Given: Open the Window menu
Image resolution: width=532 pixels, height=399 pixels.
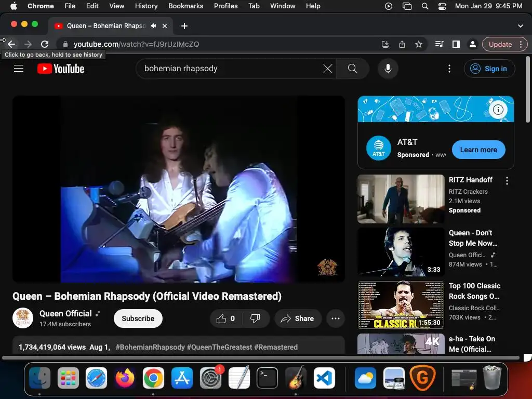Looking at the screenshot, I should pyautogui.click(x=283, y=6).
